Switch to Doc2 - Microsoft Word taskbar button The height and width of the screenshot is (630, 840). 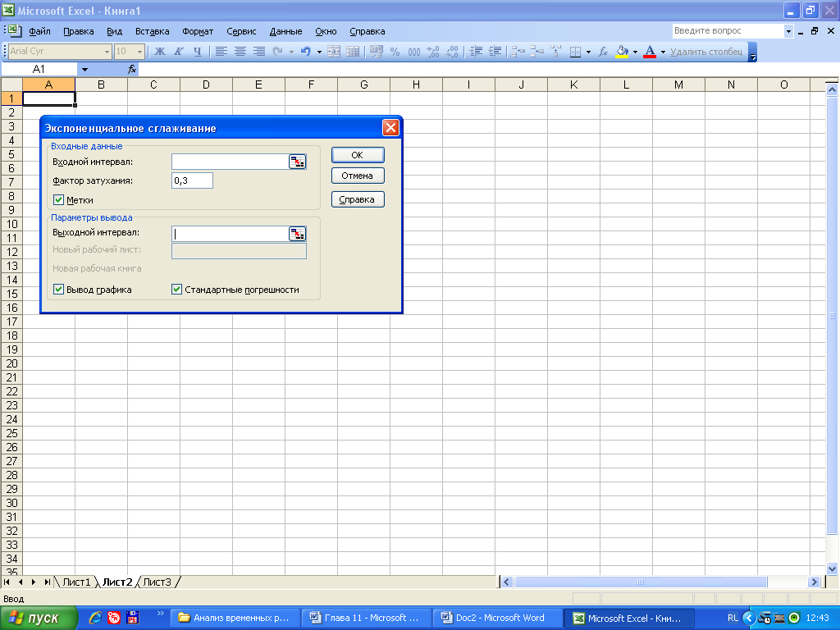[x=496, y=618]
